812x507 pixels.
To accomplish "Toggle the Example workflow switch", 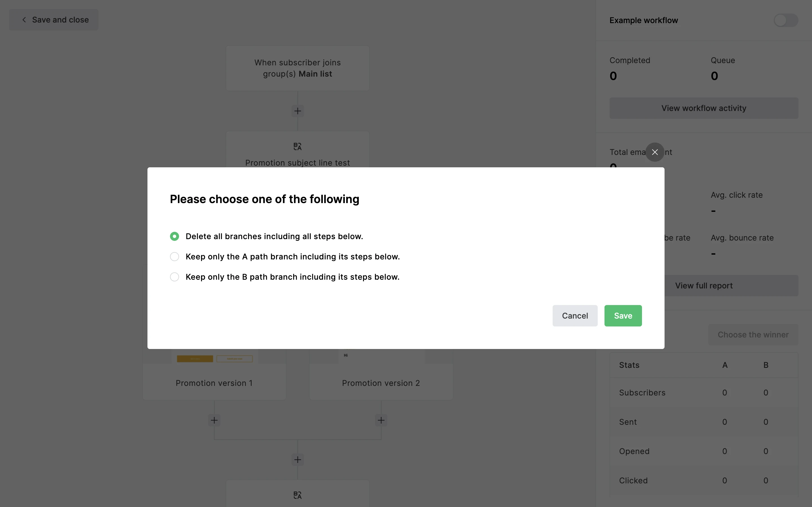I will (x=785, y=21).
